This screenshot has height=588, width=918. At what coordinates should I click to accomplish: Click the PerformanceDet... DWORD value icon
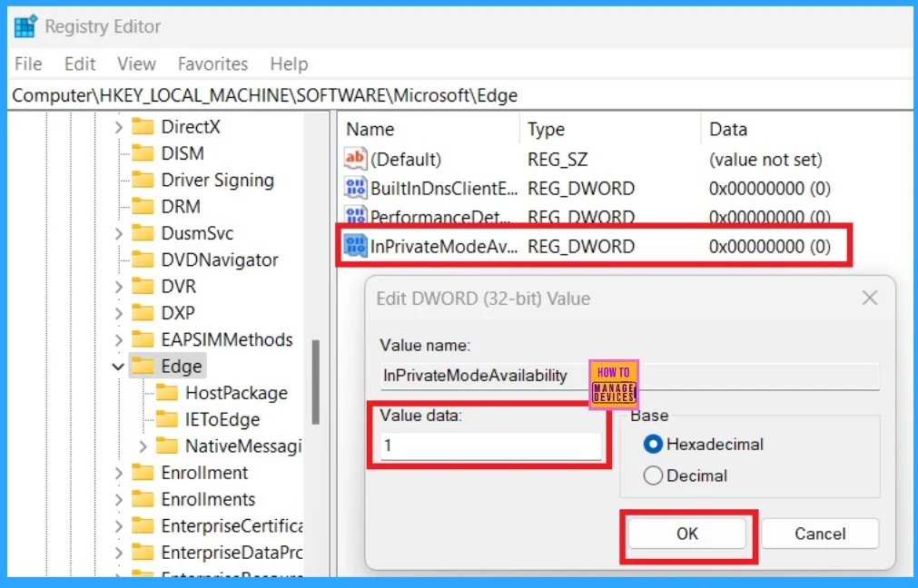coord(355,215)
